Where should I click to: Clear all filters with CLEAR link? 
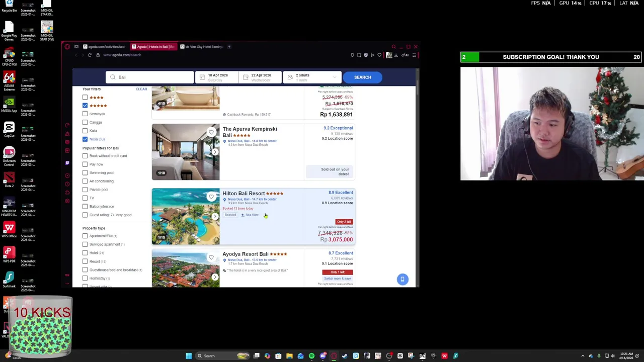pyautogui.click(x=141, y=89)
